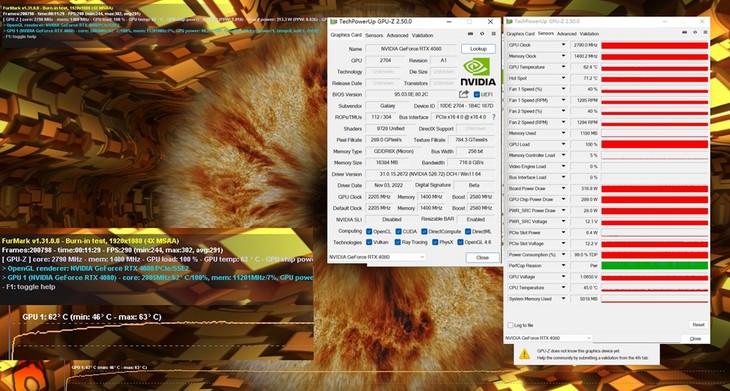730x391 pixels.
Task: Click the refresh icon in Graphics Card window
Action: pos(482,34)
